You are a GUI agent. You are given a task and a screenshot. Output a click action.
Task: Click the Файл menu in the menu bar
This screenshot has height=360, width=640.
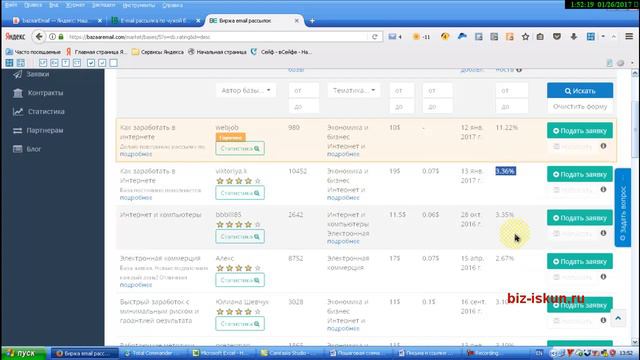pos(11,5)
